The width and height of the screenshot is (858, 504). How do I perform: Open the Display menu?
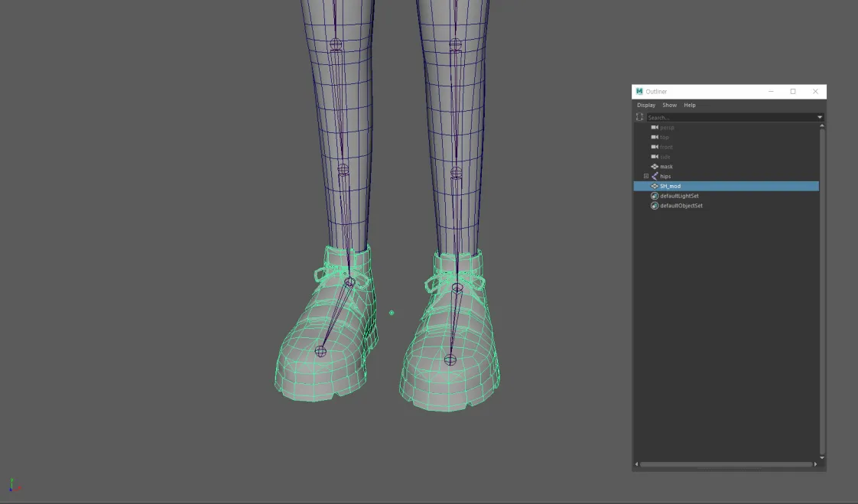point(646,105)
